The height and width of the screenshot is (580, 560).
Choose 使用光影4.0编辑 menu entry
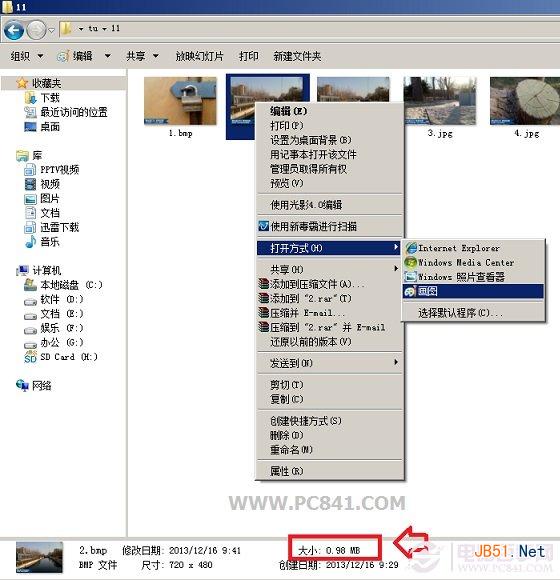point(330,205)
